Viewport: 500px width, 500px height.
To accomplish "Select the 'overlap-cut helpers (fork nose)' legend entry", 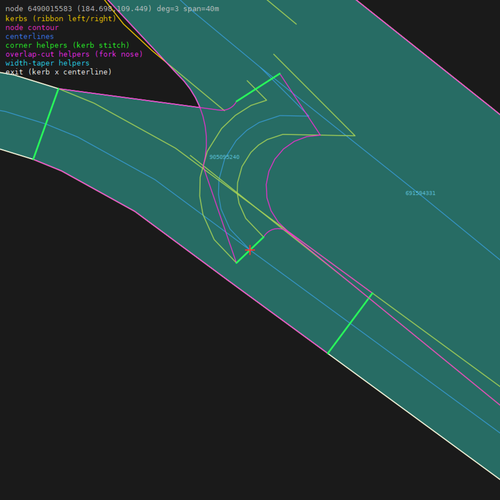I will pyautogui.click(x=74, y=54).
